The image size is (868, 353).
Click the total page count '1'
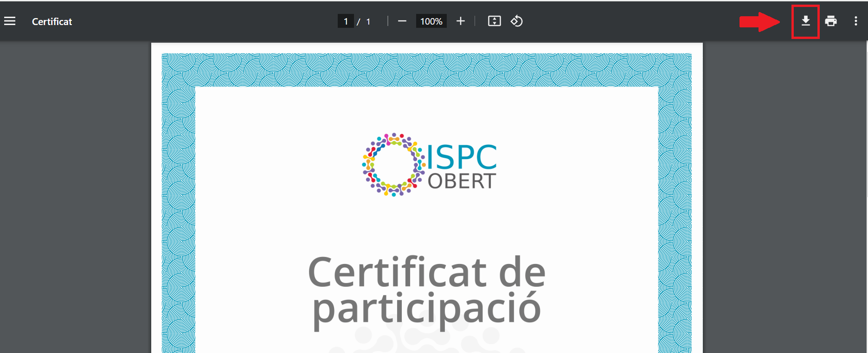(x=368, y=22)
